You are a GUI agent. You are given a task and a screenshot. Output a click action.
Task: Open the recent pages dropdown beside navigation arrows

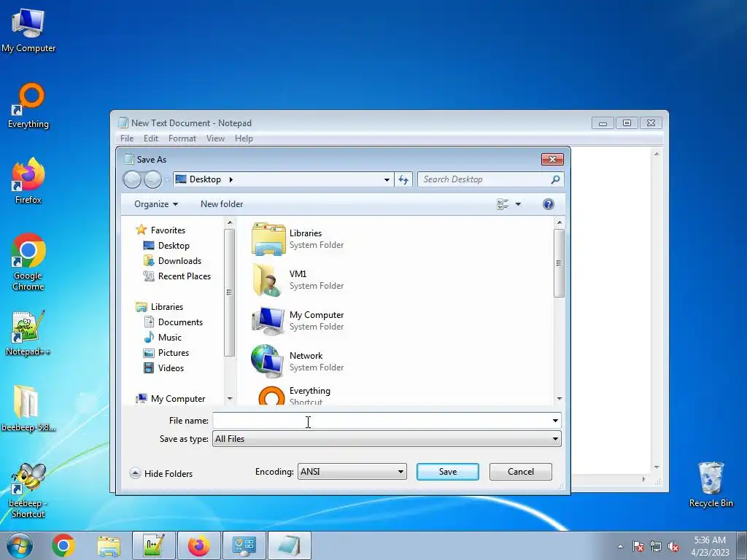click(167, 179)
